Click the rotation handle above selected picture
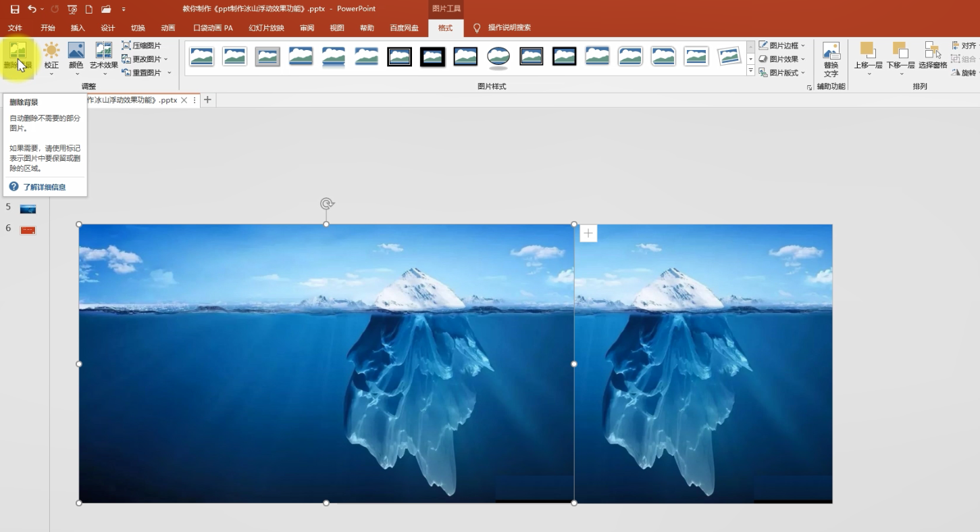The image size is (980, 532). point(327,203)
